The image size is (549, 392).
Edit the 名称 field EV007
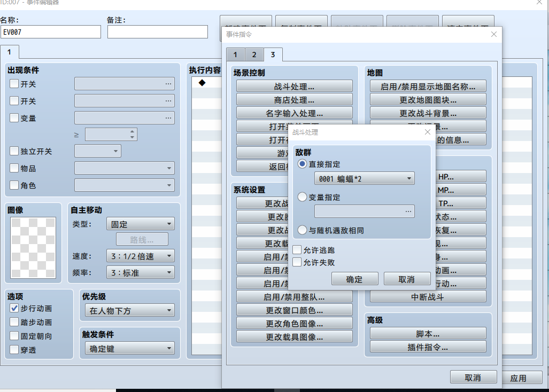point(51,32)
